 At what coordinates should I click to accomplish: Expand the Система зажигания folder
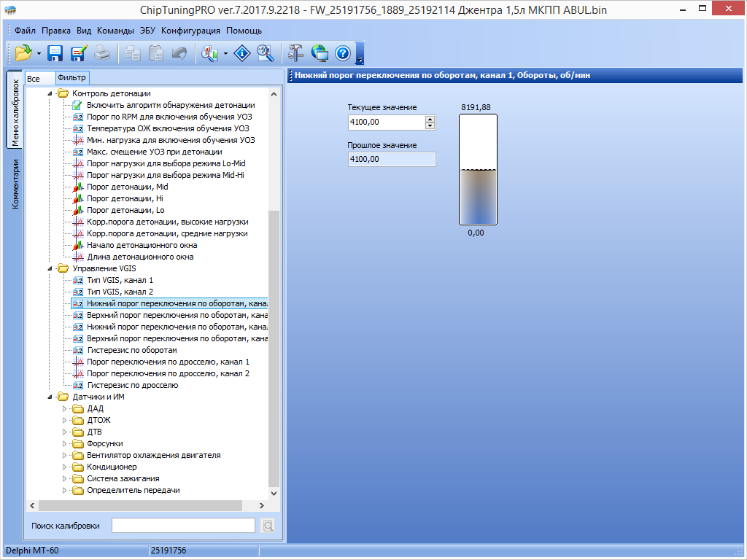64,478
